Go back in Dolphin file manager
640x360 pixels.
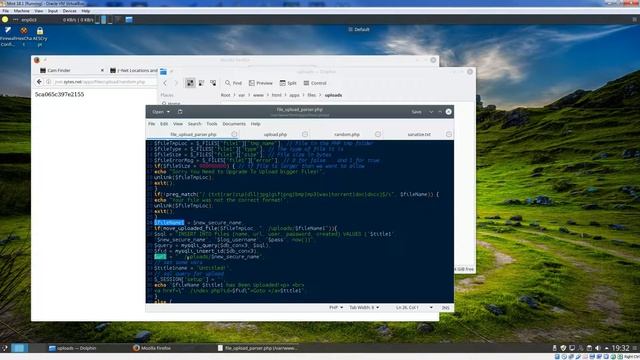click(165, 83)
